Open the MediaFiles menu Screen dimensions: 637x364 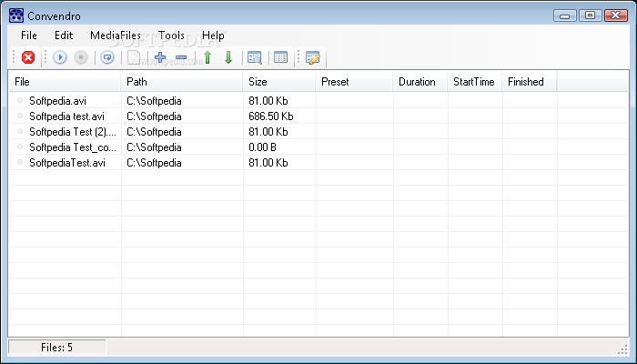click(116, 35)
